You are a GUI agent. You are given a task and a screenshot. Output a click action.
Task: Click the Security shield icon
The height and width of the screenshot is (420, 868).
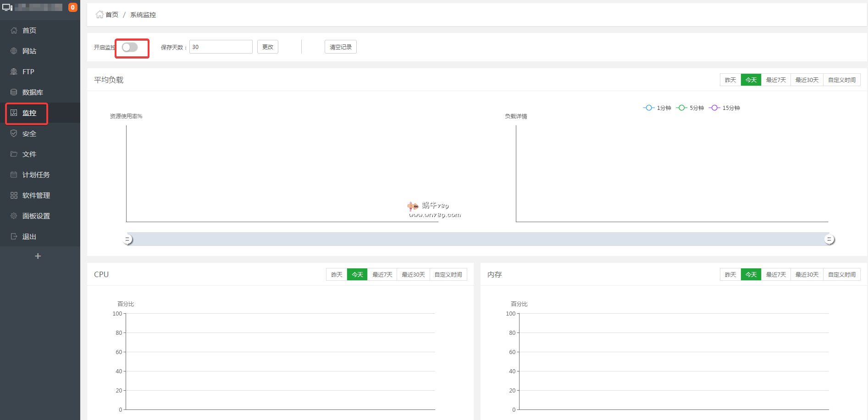click(14, 134)
